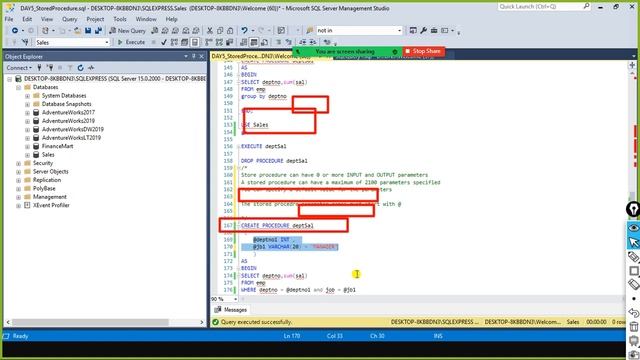The width and height of the screenshot is (640, 360).
Task: Open the Tools menu
Action: point(120,19)
